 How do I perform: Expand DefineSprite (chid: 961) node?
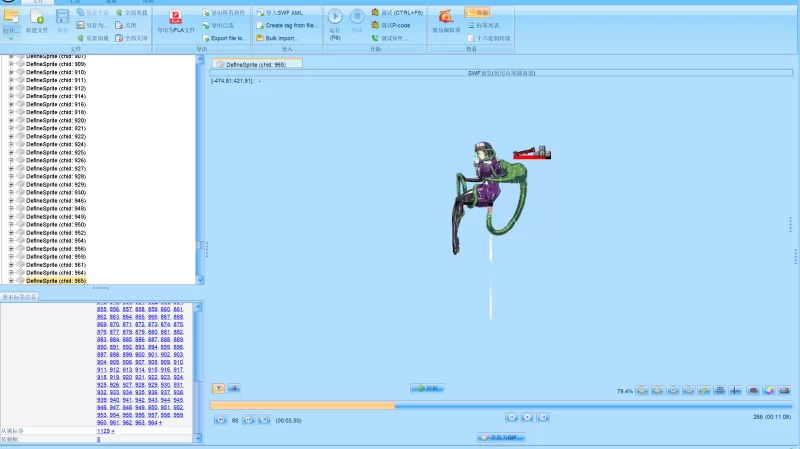[x=11, y=265]
